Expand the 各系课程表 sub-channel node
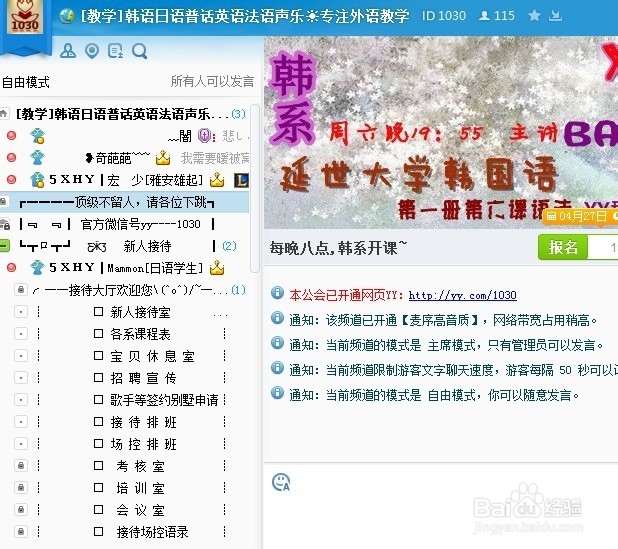 coord(21,334)
